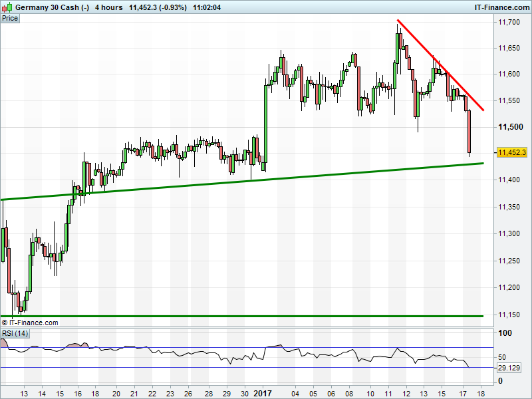Image resolution: width=532 pixels, height=399 pixels.
Task: Select the rising green support trendline
Action: [242, 182]
